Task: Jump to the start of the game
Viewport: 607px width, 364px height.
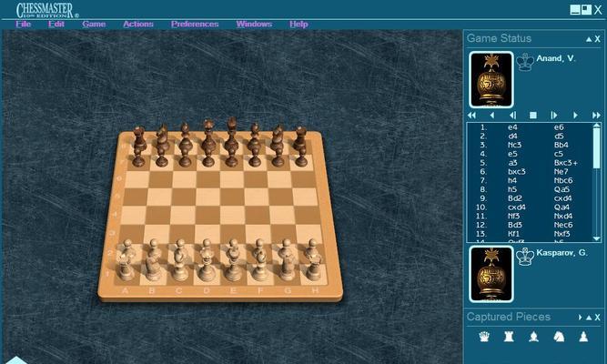Action: click(471, 115)
